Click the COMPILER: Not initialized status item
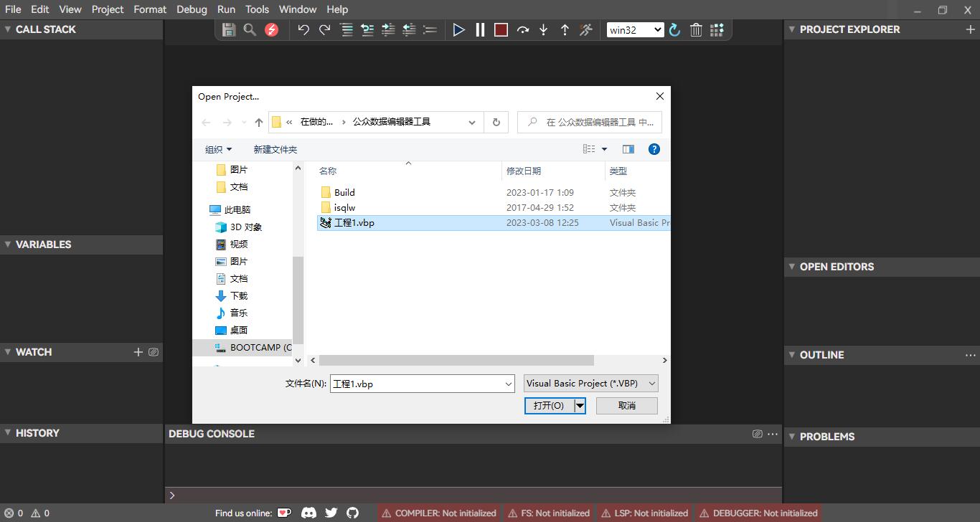 [438, 513]
